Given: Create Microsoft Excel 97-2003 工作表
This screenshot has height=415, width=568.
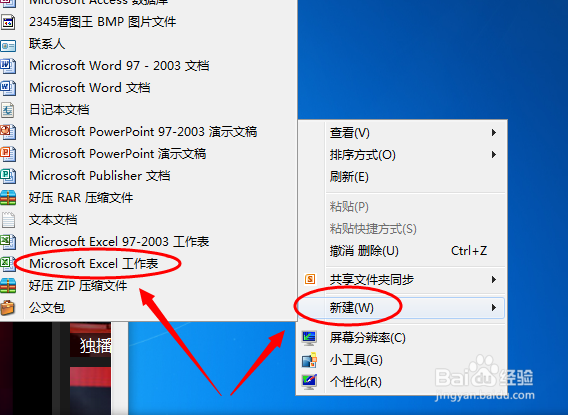Looking at the screenshot, I should [119, 242].
